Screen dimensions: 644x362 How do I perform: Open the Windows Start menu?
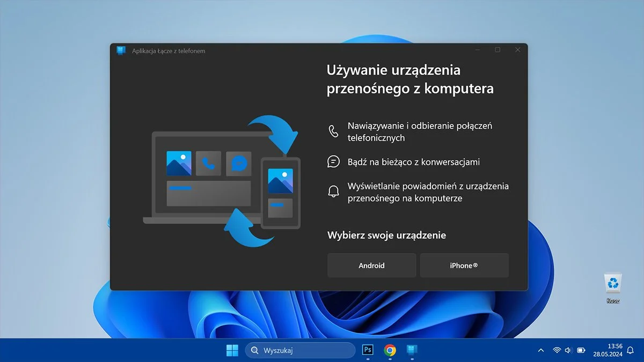[232, 350]
